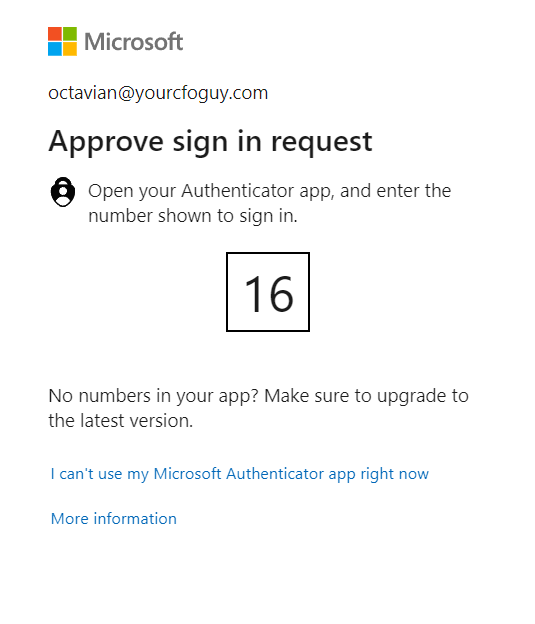Open the More information link
This screenshot has height=624, width=535.
pos(114,519)
